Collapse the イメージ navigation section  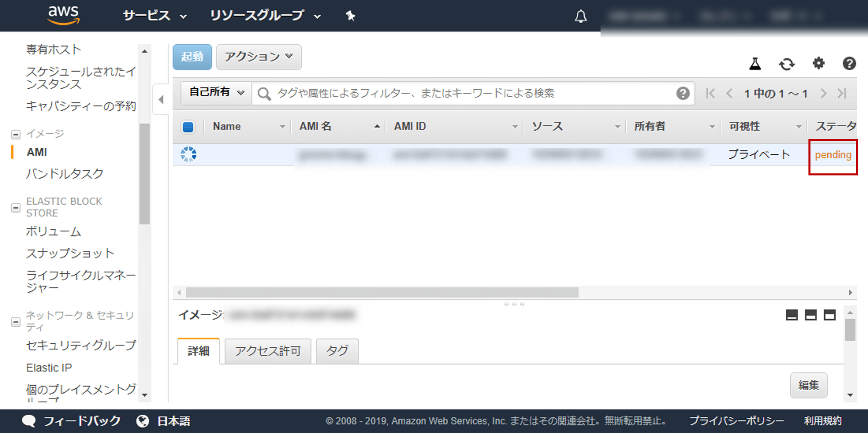point(16,134)
